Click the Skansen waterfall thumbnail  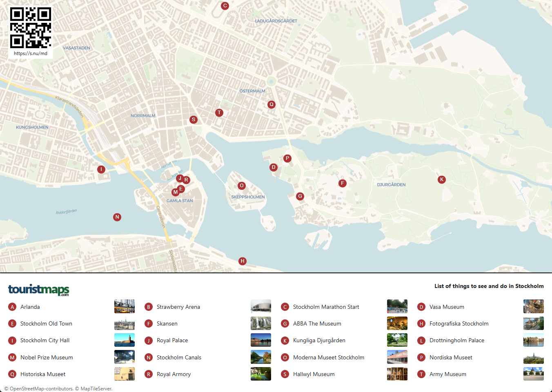coord(261,323)
